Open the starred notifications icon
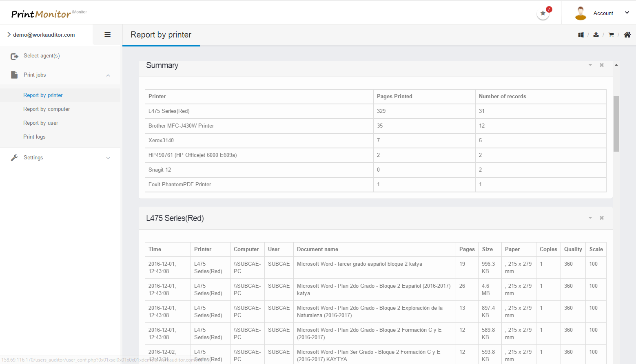This screenshot has width=636, height=364. (x=543, y=13)
